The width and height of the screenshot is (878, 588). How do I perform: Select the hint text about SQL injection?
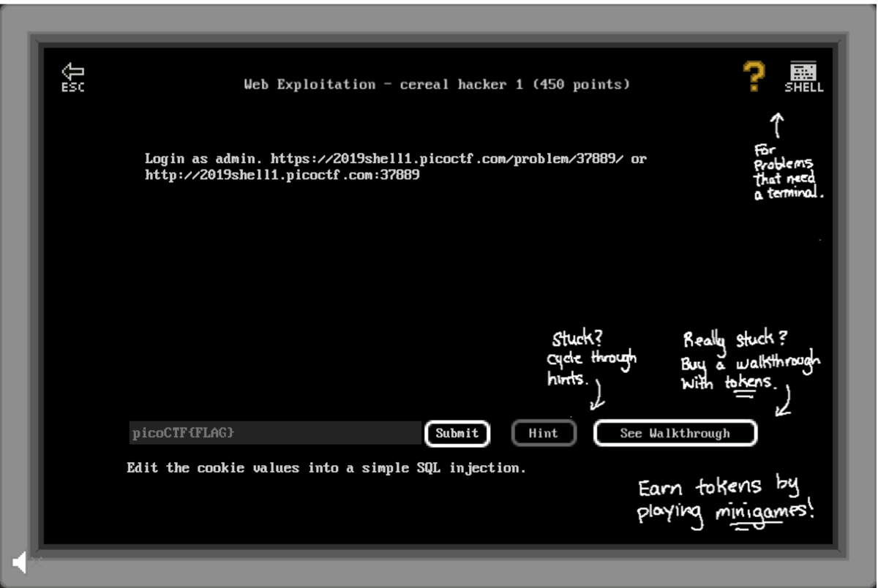click(x=326, y=468)
